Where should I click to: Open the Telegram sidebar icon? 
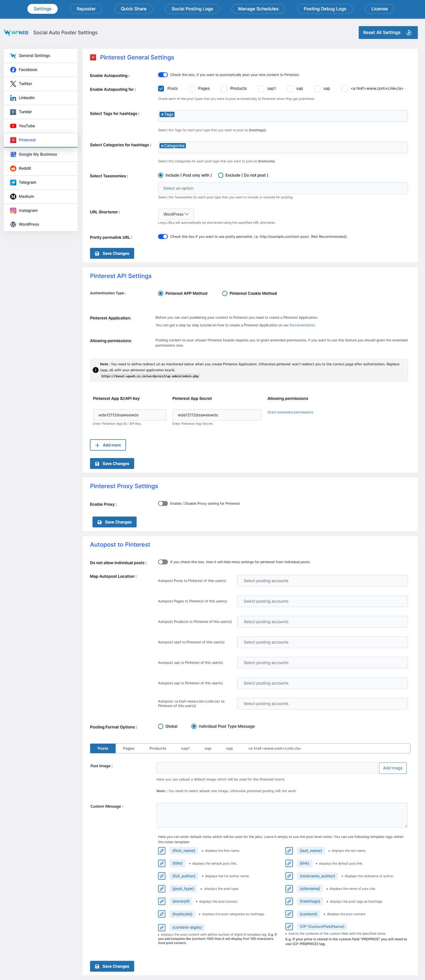13,182
